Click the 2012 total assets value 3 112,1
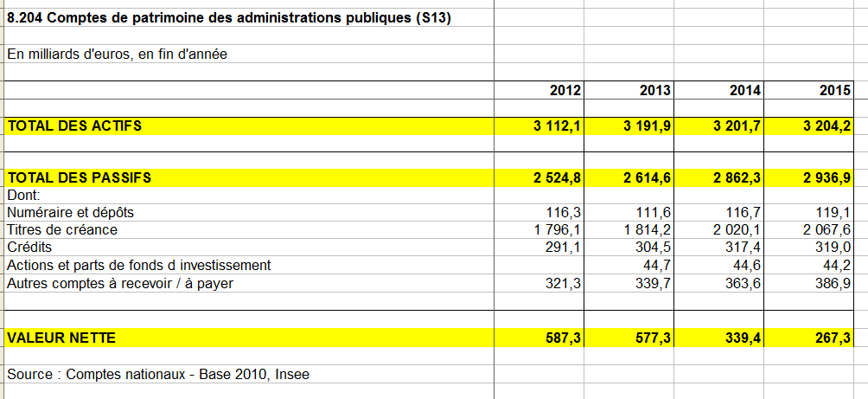This screenshot has height=399, width=868. coord(558,126)
